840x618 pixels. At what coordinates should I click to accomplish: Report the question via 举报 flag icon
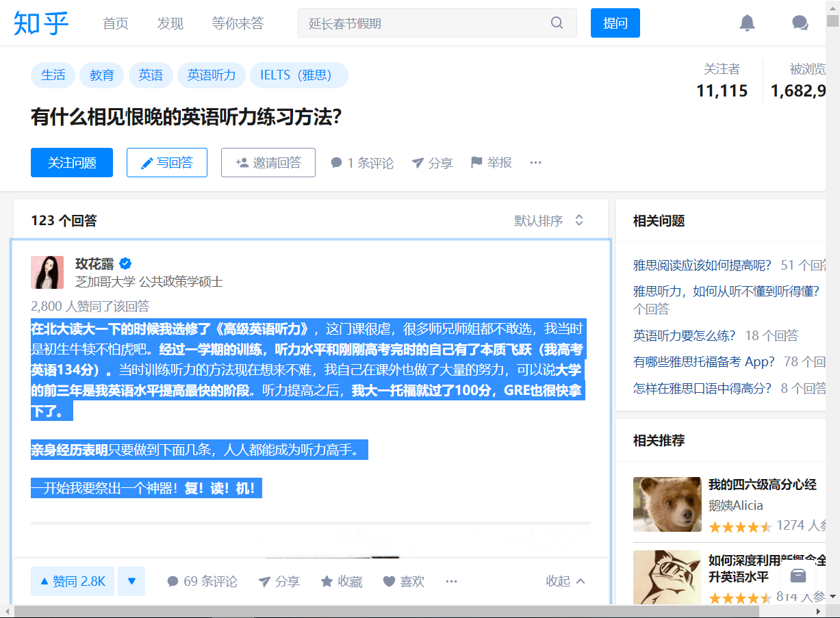pyautogui.click(x=477, y=162)
